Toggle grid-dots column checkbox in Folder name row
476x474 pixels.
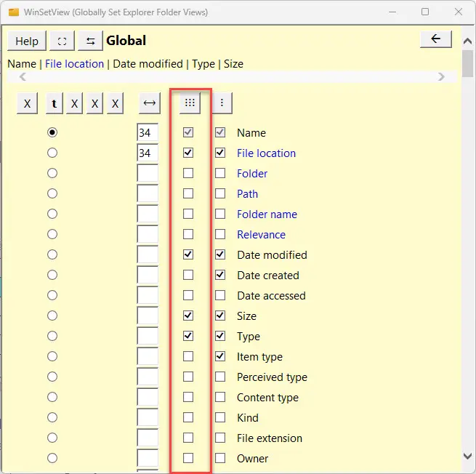tap(188, 214)
